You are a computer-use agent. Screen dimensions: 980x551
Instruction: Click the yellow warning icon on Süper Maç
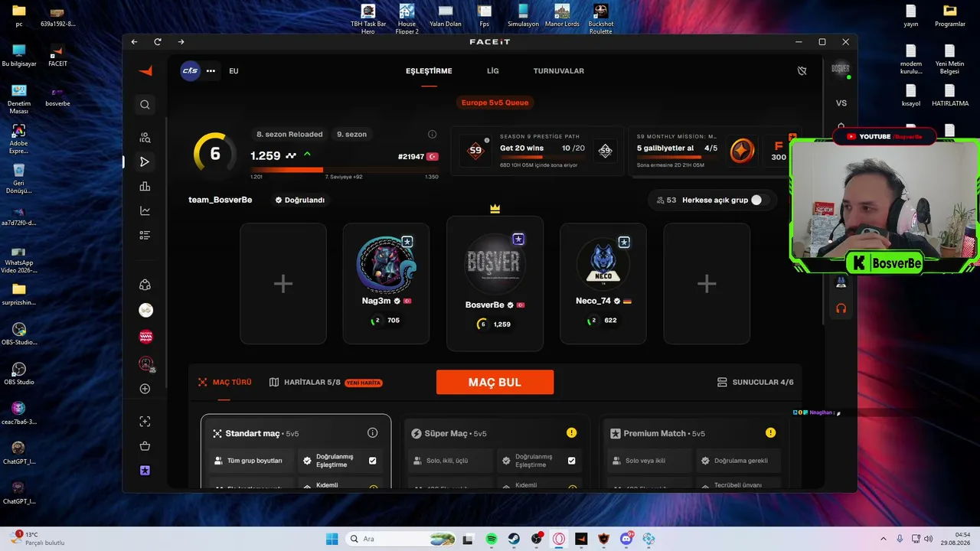(x=571, y=433)
